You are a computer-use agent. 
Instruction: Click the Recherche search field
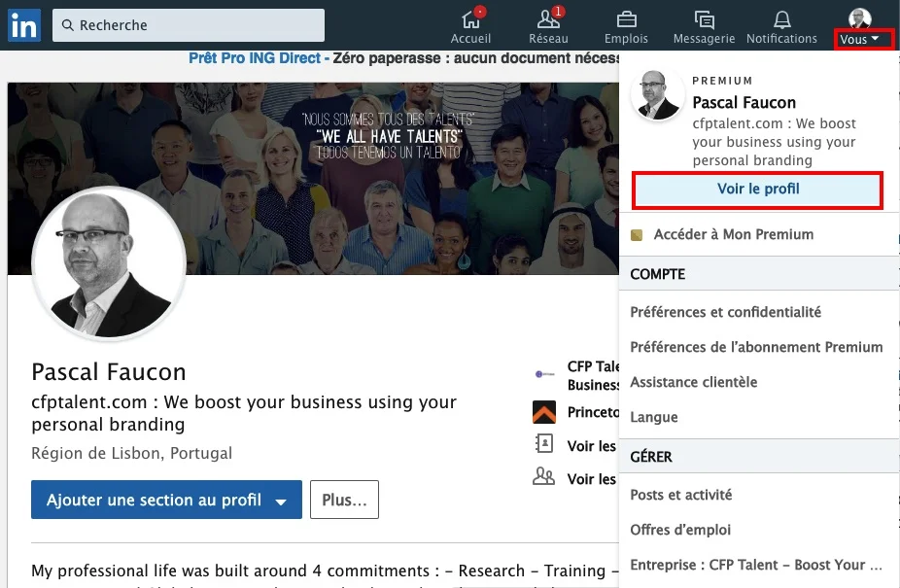[x=189, y=25]
